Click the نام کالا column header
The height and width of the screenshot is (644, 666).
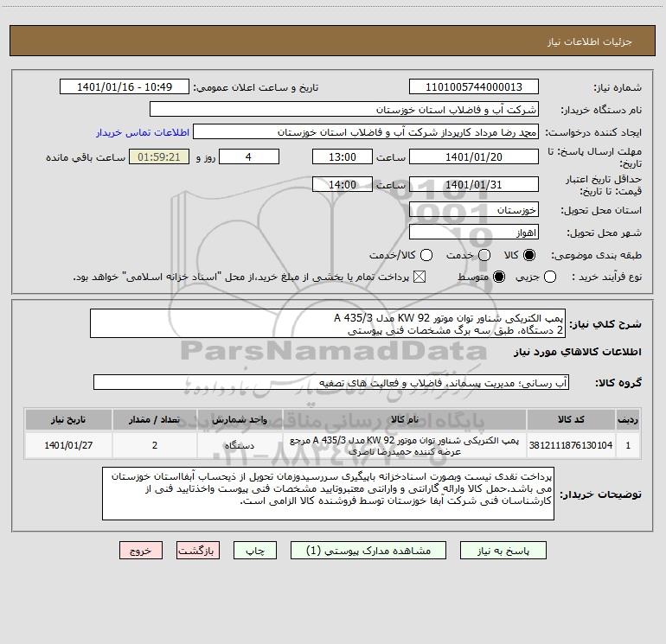pos(405,419)
